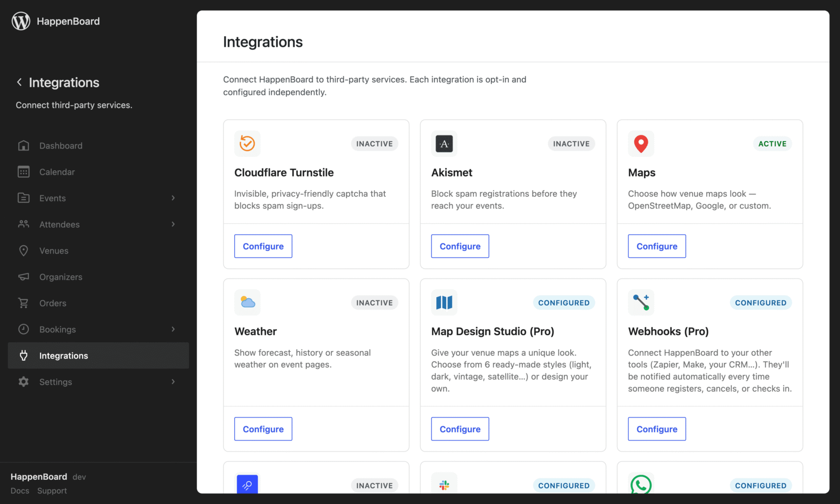Click the Bookings clock icon
The height and width of the screenshot is (504, 840).
tap(24, 329)
